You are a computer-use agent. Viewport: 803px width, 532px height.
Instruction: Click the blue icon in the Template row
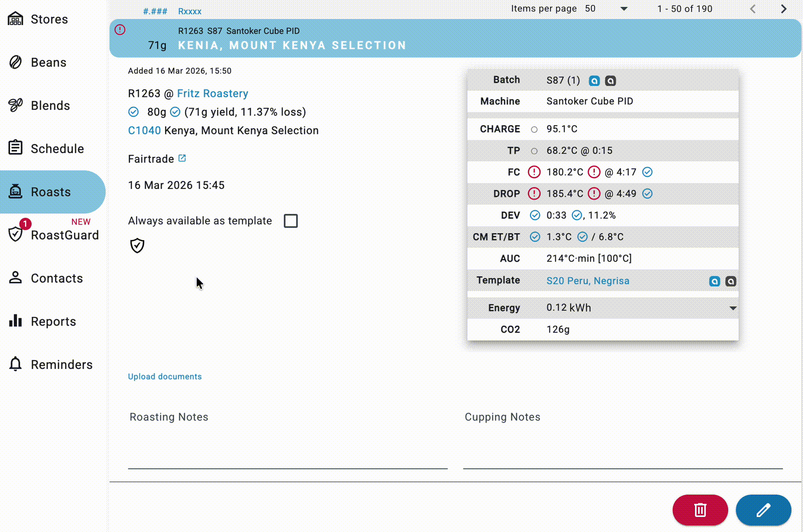[x=714, y=281]
